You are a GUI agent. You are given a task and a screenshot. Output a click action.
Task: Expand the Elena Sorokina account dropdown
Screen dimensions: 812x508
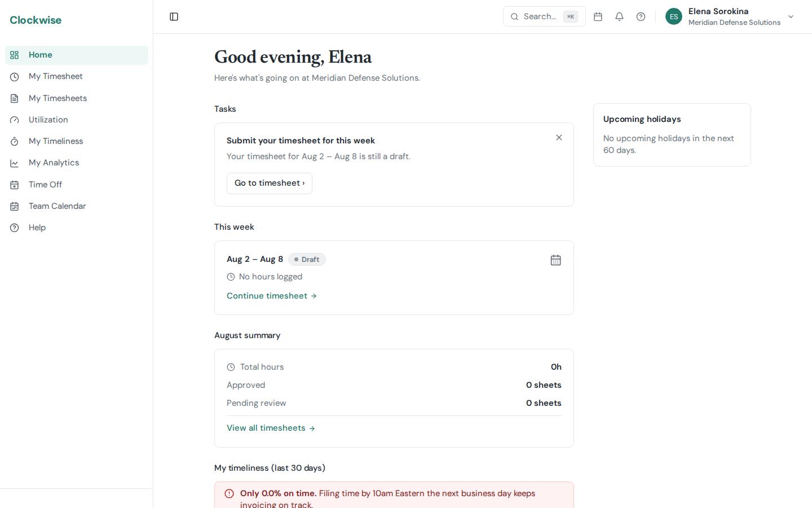point(791,17)
